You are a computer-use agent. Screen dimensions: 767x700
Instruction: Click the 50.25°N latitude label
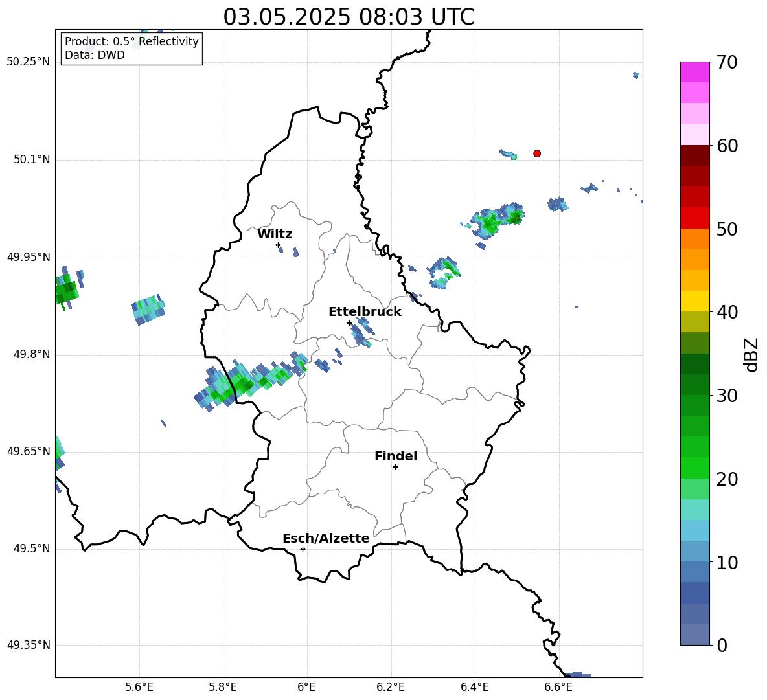click(x=29, y=62)
